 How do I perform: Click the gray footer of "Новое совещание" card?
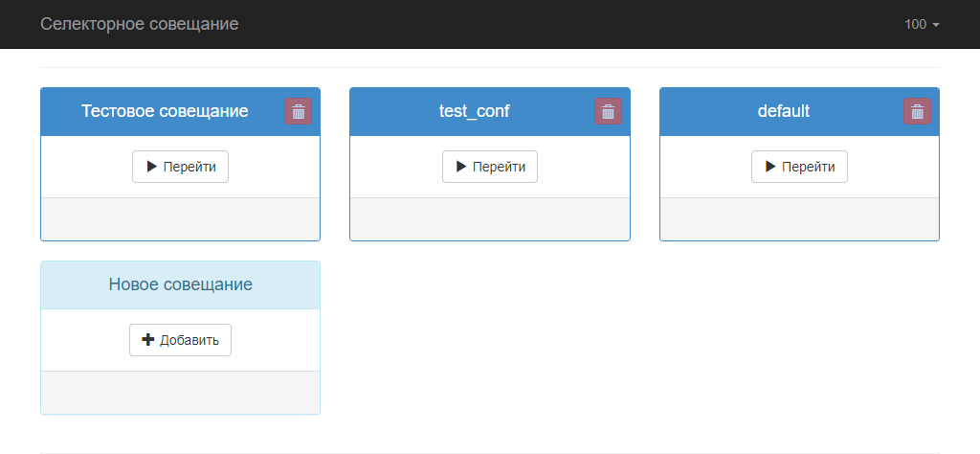(x=180, y=393)
